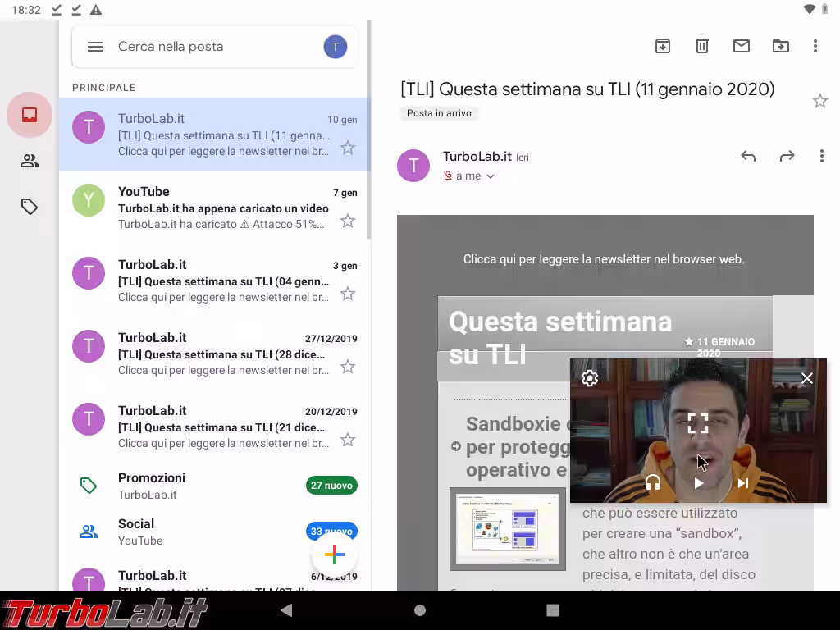The image size is (840, 630).
Task: Star the YouTube email in list
Action: 348,221
